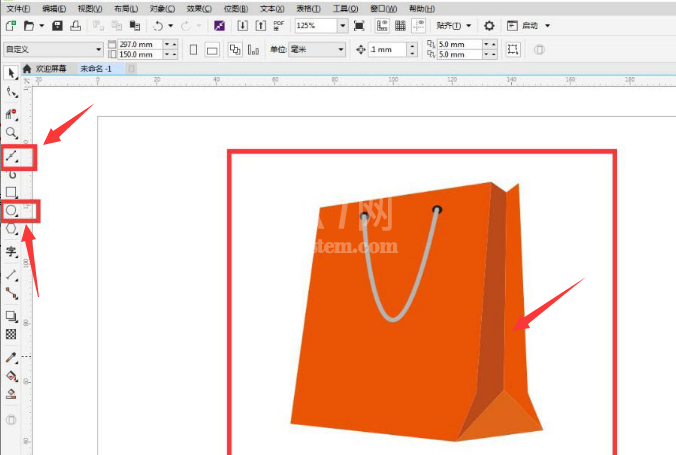Select the Eyedropper tool
This screenshot has height=455, width=676.
(x=12, y=358)
